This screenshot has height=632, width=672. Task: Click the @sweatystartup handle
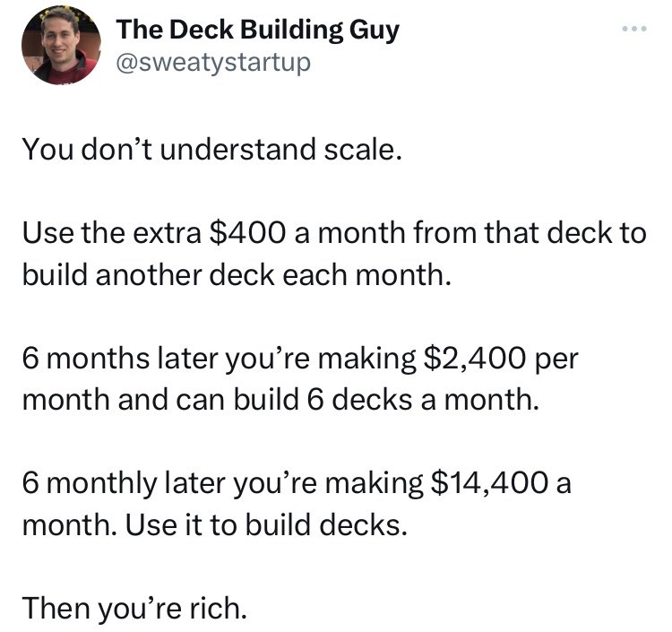pos(213,63)
